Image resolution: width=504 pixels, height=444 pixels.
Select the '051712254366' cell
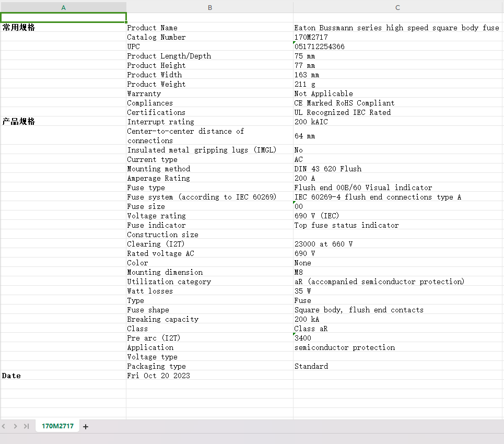pyautogui.click(x=398, y=46)
